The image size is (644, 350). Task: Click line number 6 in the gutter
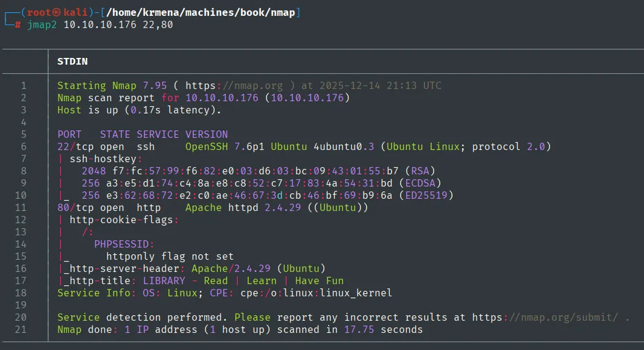tap(23, 147)
